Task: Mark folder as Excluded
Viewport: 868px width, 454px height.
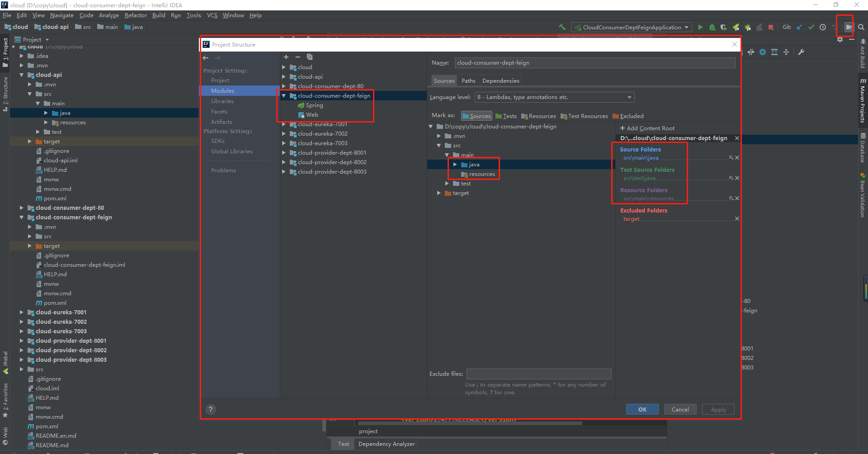Action: coord(628,116)
